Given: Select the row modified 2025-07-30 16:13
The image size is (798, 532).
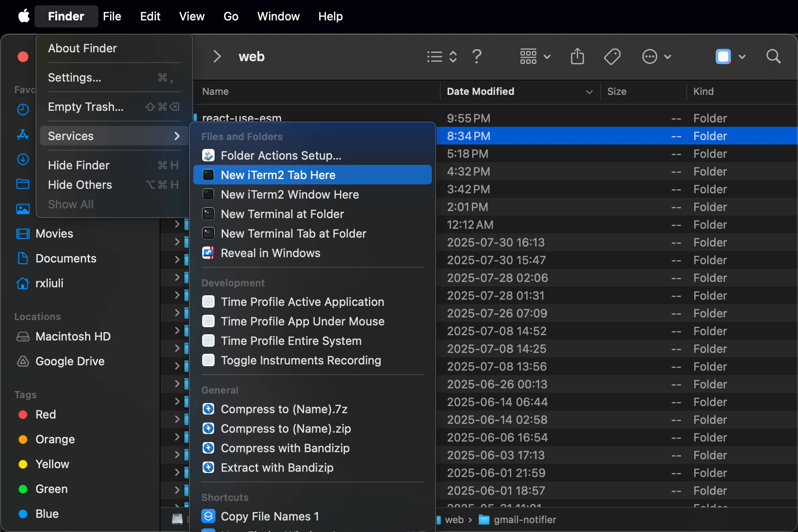Looking at the screenshot, I should click(x=617, y=243).
